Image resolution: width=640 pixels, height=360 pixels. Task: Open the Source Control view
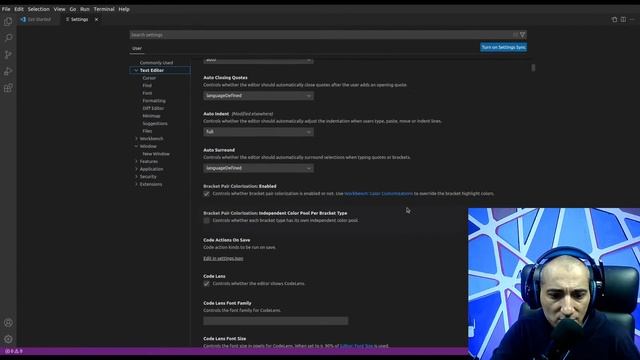pyautogui.click(x=8, y=55)
